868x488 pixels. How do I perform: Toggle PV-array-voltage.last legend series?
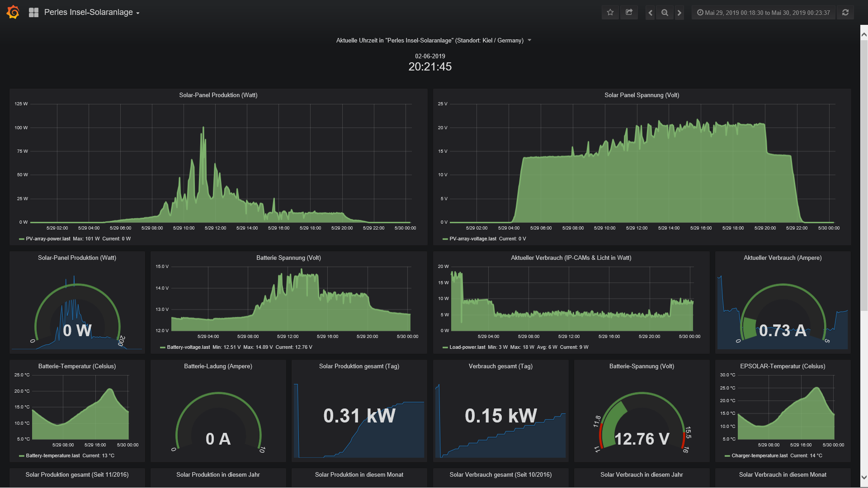[x=472, y=239]
